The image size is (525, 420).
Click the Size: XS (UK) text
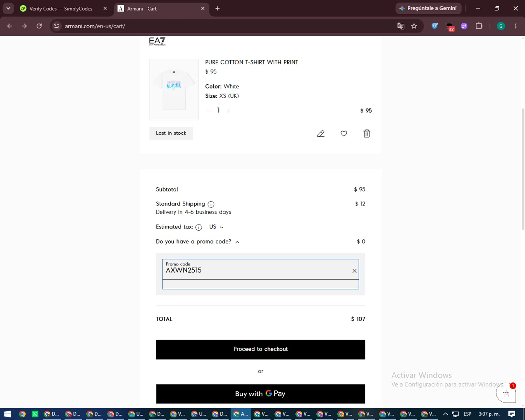[x=222, y=96]
